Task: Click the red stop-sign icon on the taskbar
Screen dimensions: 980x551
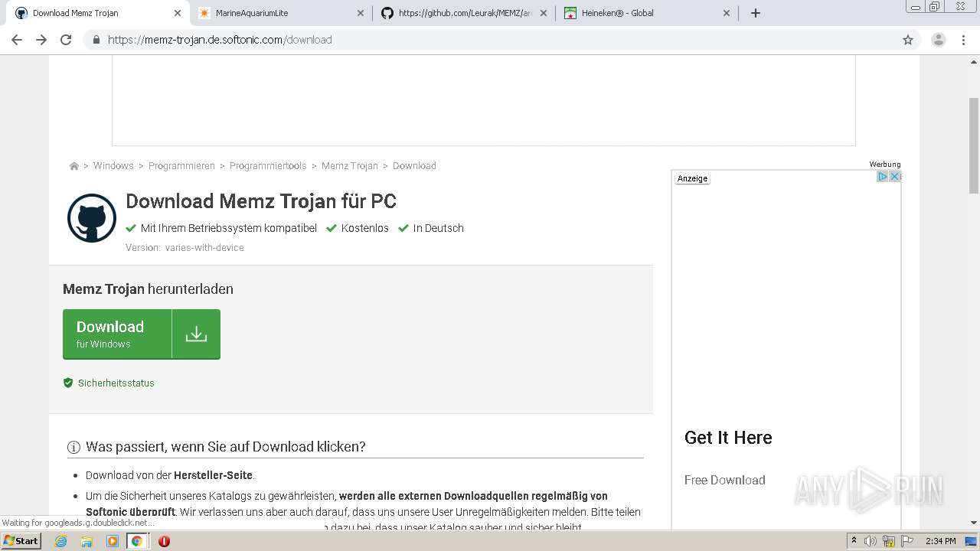Action: [x=164, y=541]
